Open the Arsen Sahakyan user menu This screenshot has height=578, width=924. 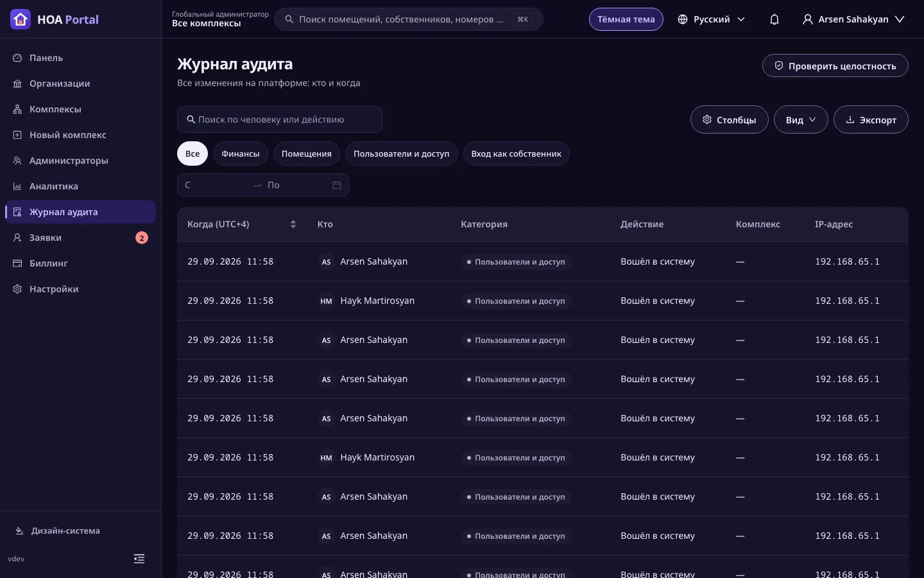[853, 19]
